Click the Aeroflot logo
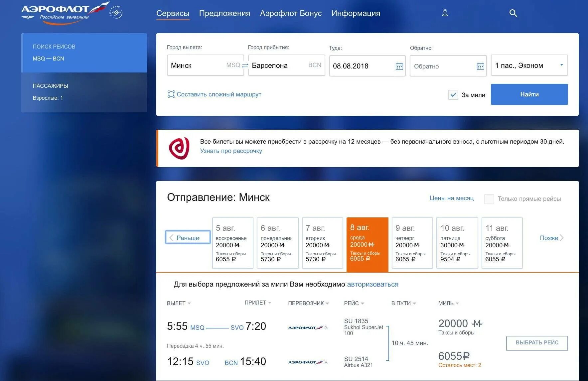The width and height of the screenshot is (588, 381). point(65,13)
